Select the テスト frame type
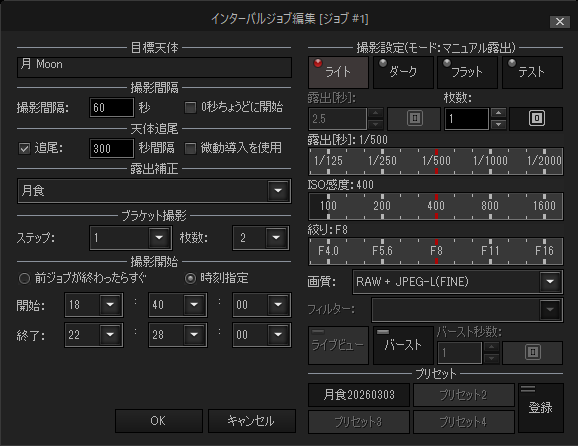The width and height of the screenshot is (578, 446). pyautogui.click(x=532, y=72)
